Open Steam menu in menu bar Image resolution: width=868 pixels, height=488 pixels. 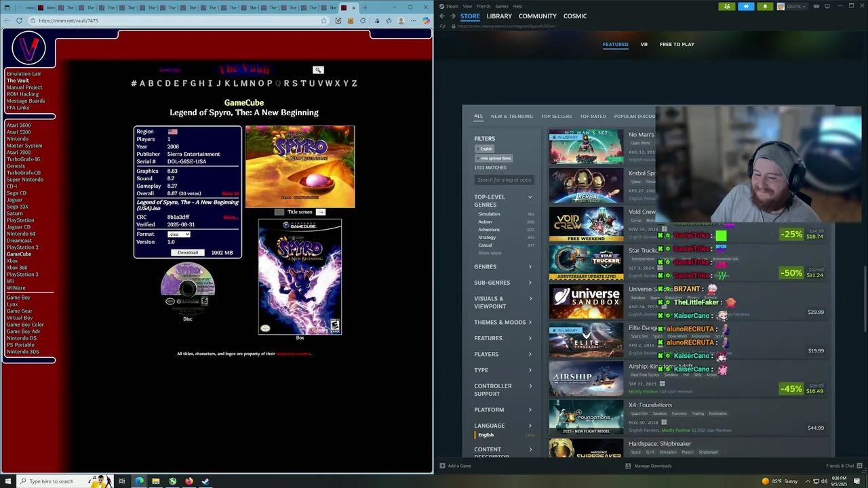[x=452, y=6]
